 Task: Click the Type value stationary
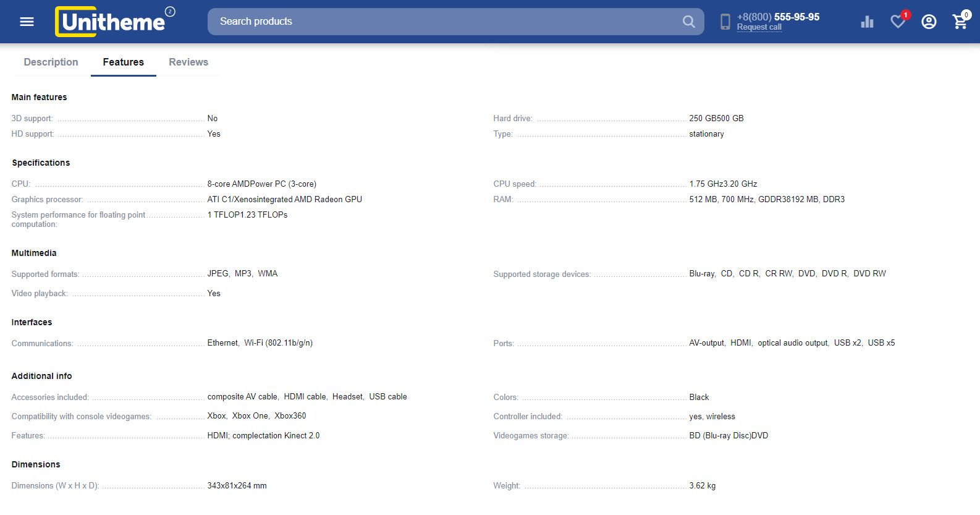706,134
